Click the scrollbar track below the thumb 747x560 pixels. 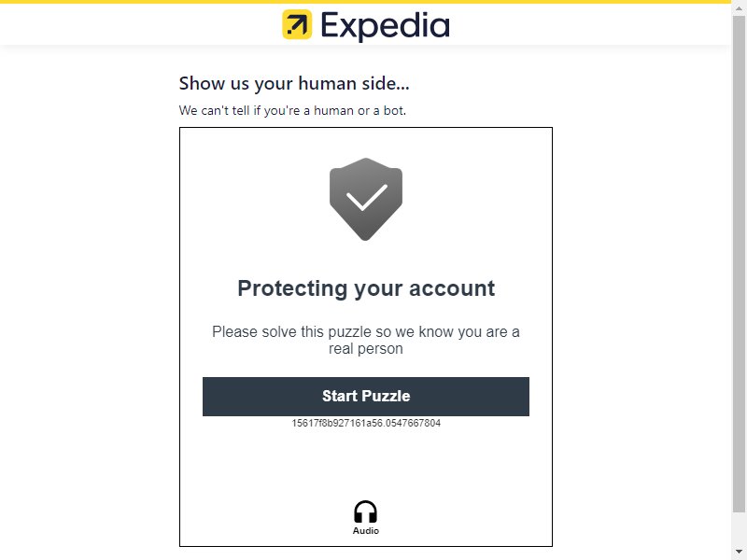(739, 529)
